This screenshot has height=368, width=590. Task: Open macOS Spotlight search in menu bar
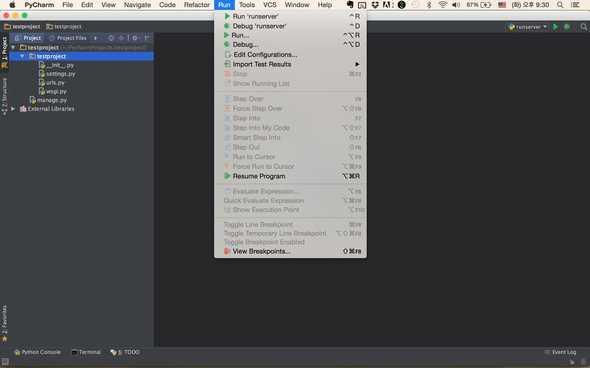click(x=560, y=5)
